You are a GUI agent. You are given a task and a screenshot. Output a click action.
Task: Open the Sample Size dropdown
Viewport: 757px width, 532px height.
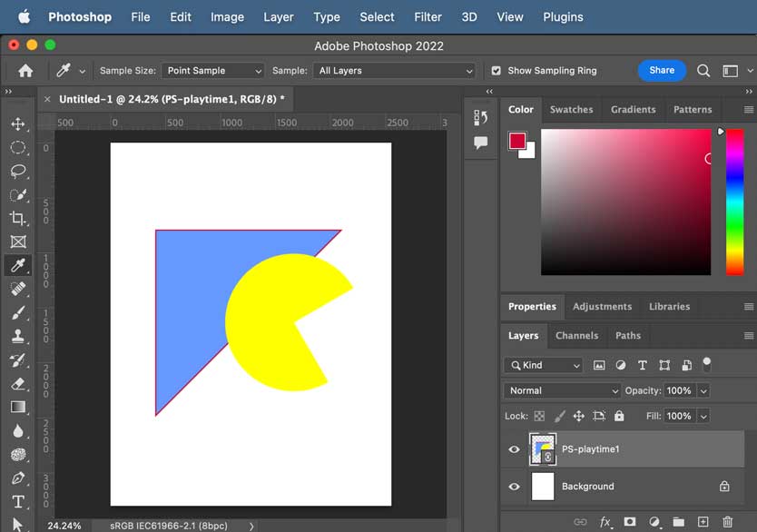(x=213, y=71)
